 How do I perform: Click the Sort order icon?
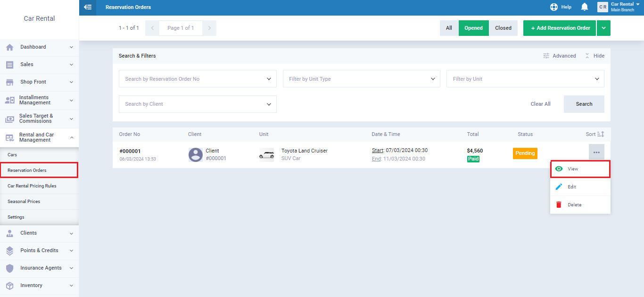tap(601, 134)
